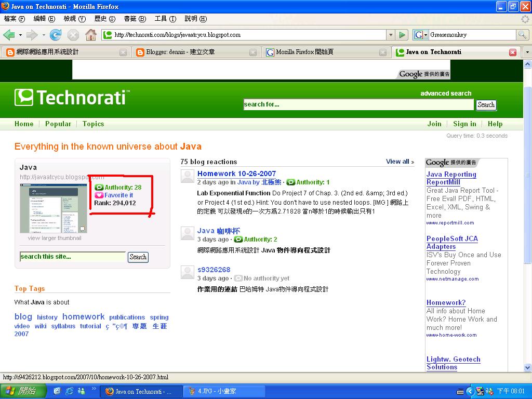
Task: Click the Stop loading icon
Action: click(73, 35)
